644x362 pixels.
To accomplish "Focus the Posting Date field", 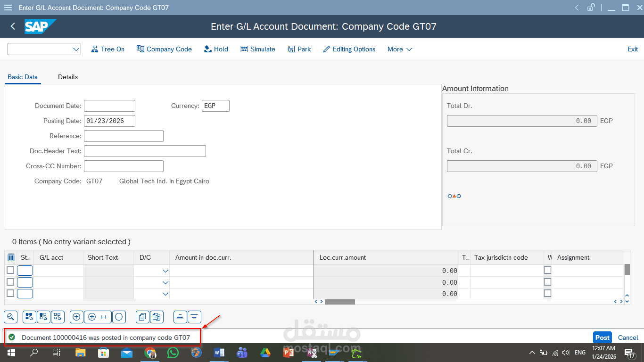I will coord(109,121).
